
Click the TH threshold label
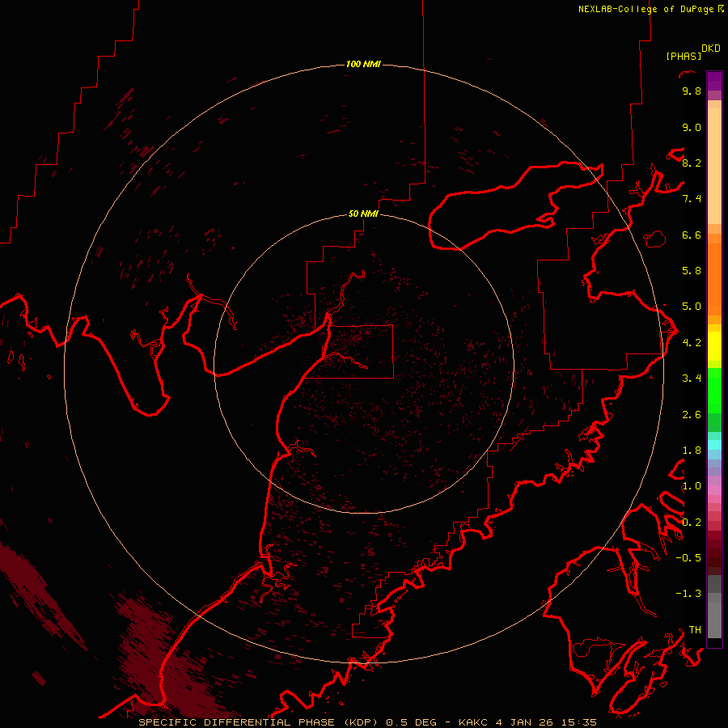695,630
